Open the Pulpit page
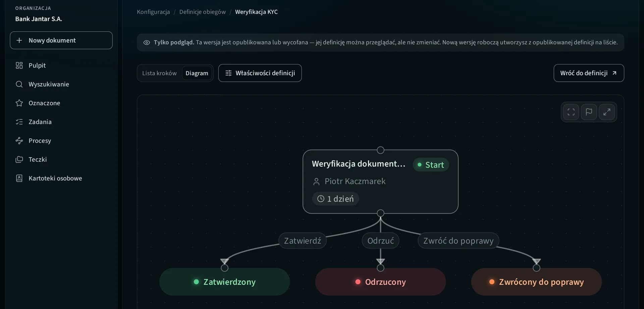644x309 pixels. pyautogui.click(x=61, y=65)
